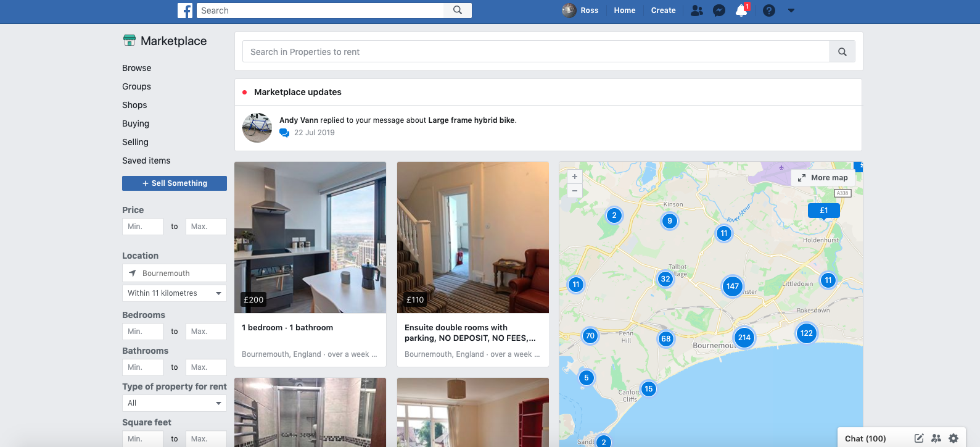The height and width of the screenshot is (447, 980).
Task: Open the shower room listing thumbnail
Action: tap(310, 412)
